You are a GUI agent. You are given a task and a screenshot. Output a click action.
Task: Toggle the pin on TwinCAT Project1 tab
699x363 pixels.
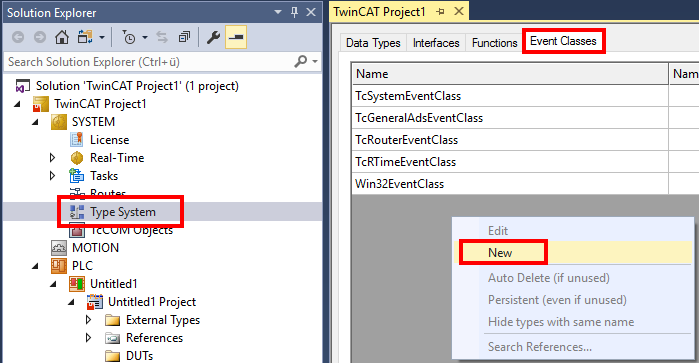(x=440, y=12)
